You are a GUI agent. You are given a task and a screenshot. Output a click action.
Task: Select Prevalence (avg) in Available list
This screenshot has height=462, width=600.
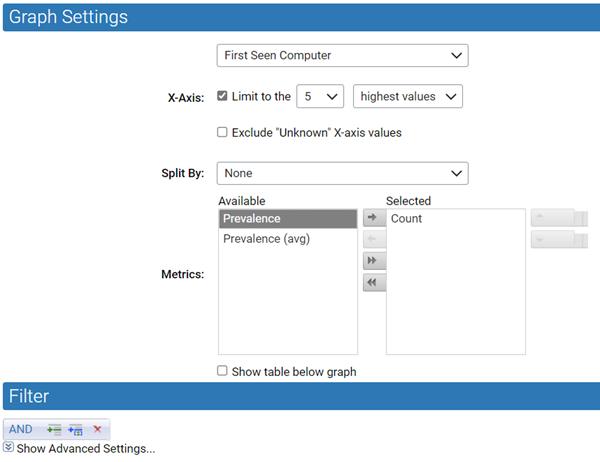point(288,239)
